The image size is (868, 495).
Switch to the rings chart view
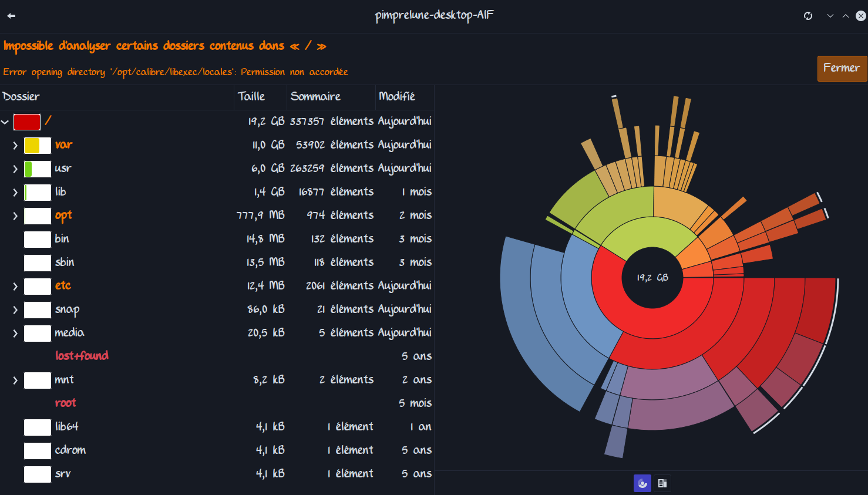(642, 483)
